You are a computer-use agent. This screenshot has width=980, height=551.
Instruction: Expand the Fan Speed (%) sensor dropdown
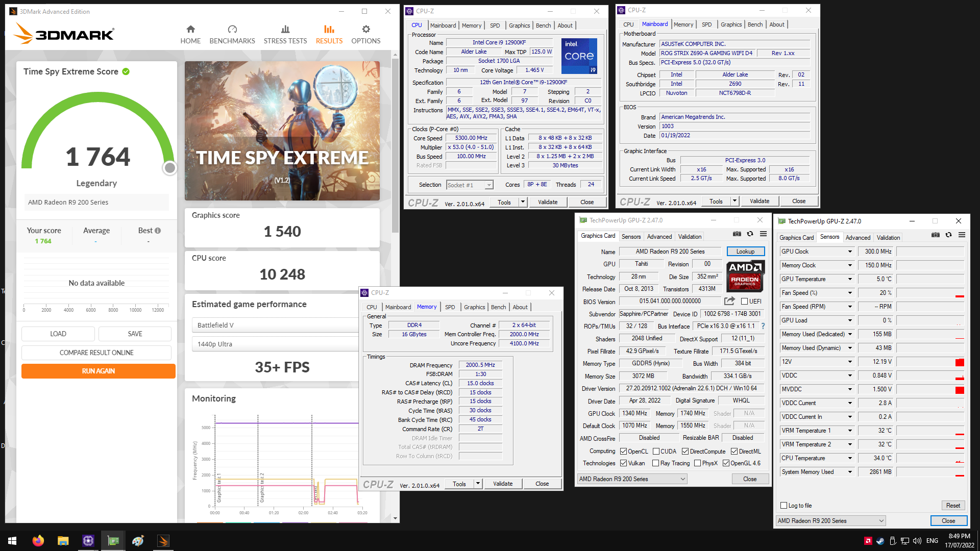tap(850, 293)
